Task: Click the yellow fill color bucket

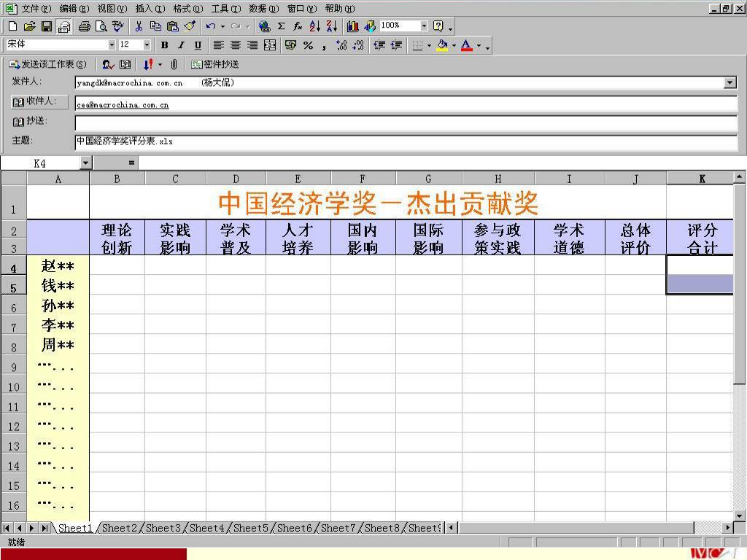Action: click(441, 45)
